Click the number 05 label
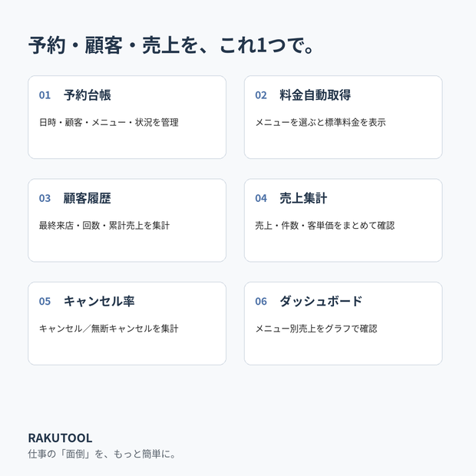Image resolution: width=476 pixels, height=476 pixels. pyautogui.click(x=45, y=302)
